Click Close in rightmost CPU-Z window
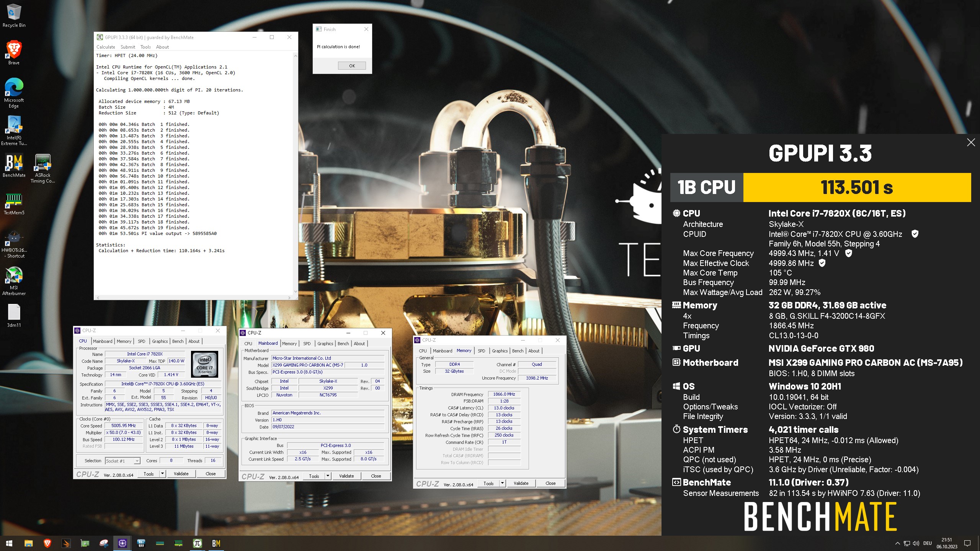This screenshot has height=551, width=980. point(550,483)
